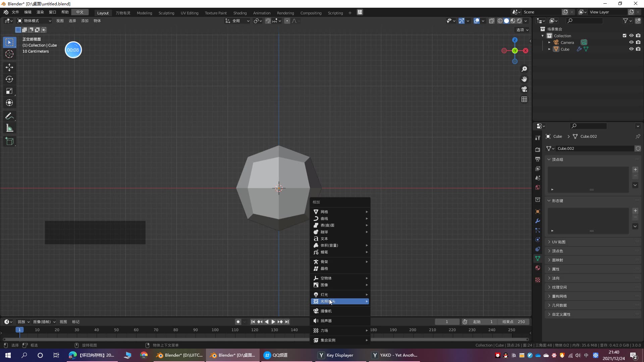Click the camera view icon in viewport gadgets
Image resolution: width=644 pixels, height=362 pixels.
[x=524, y=89]
